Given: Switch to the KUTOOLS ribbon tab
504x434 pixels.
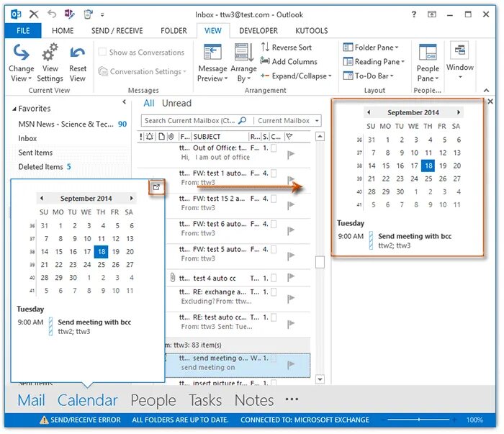Looking at the screenshot, I should pyautogui.click(x=312, y=31).
